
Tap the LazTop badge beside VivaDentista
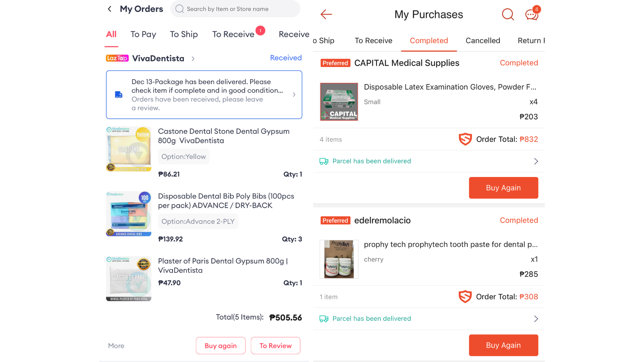click(x=117, y=58)
